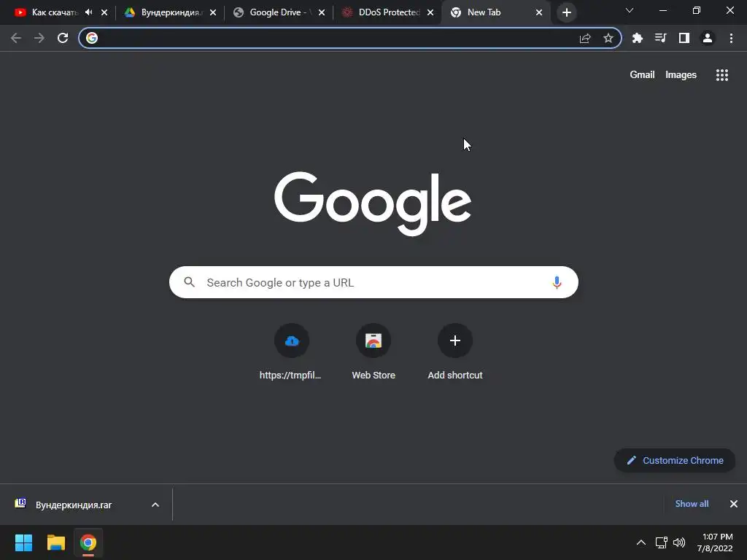Close the downloads bar
Screen dimensions: 747x560
pos(734,504)
